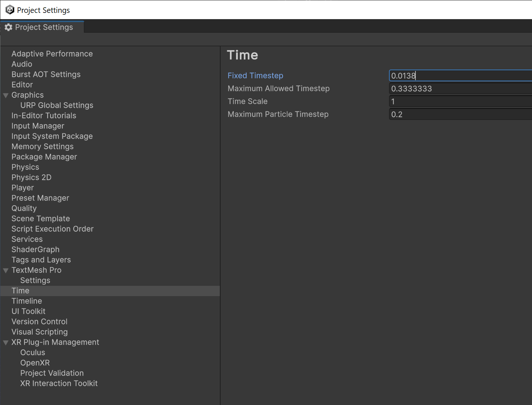The image size is (532, 405).
Task: Click the Time Scale label
Action: point(247,101)
